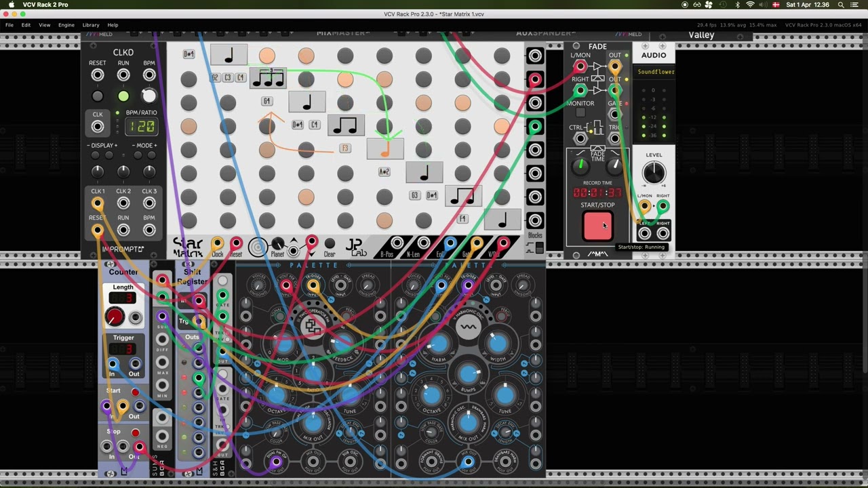Click the Spotlight search icon in menu bar
This screenshot has width=868, height=488.
841,5
